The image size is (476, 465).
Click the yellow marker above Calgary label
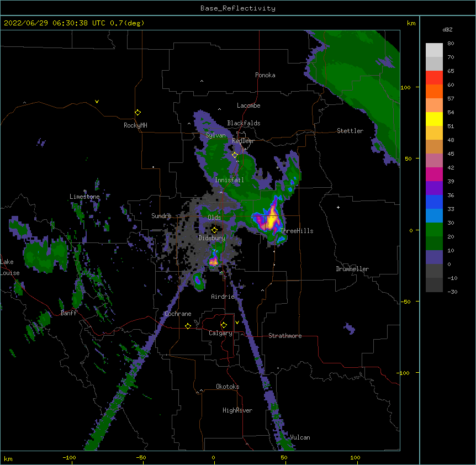point(224,325)
